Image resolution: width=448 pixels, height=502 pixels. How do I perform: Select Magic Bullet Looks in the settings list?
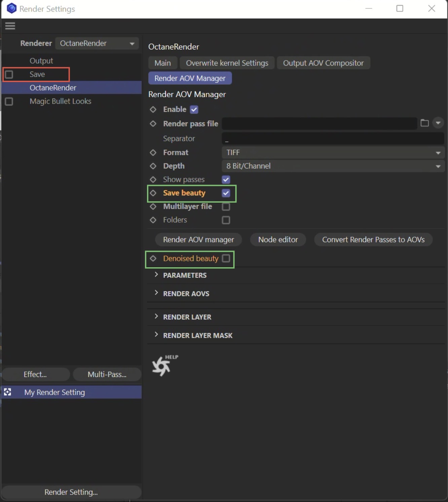coord(60,101)
